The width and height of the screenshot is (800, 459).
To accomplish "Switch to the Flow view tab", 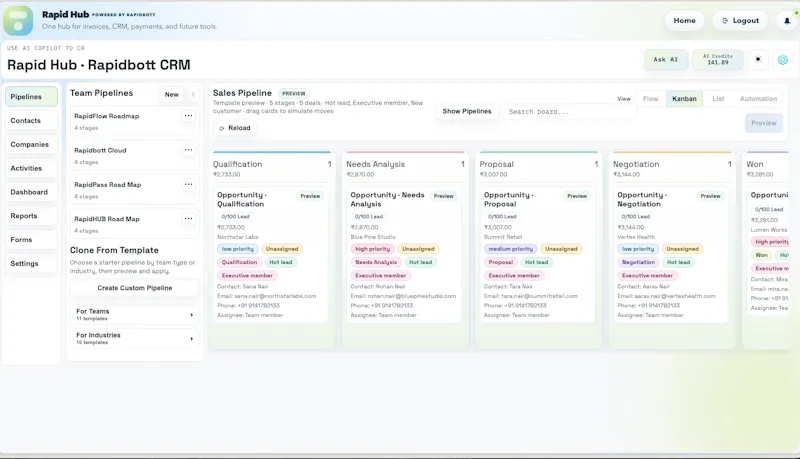I will tap(650, 99).
